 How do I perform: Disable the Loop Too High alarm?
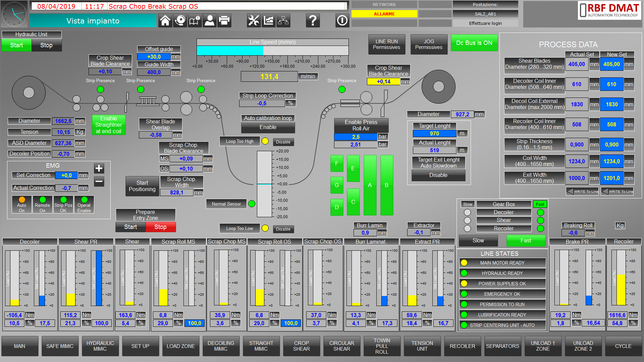click(283, 142)
